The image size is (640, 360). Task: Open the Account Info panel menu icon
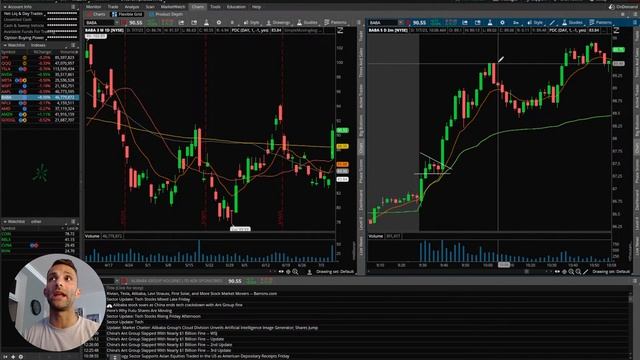pyautogui.click(x=73, y=7)
